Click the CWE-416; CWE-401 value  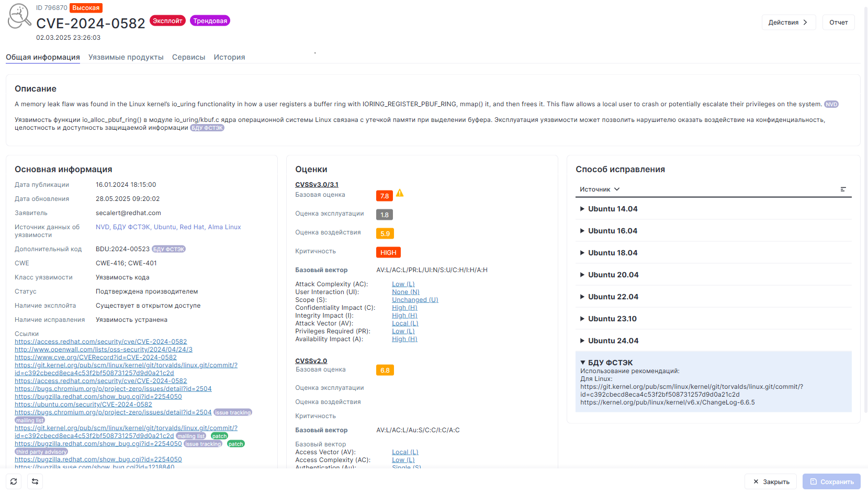126,263
